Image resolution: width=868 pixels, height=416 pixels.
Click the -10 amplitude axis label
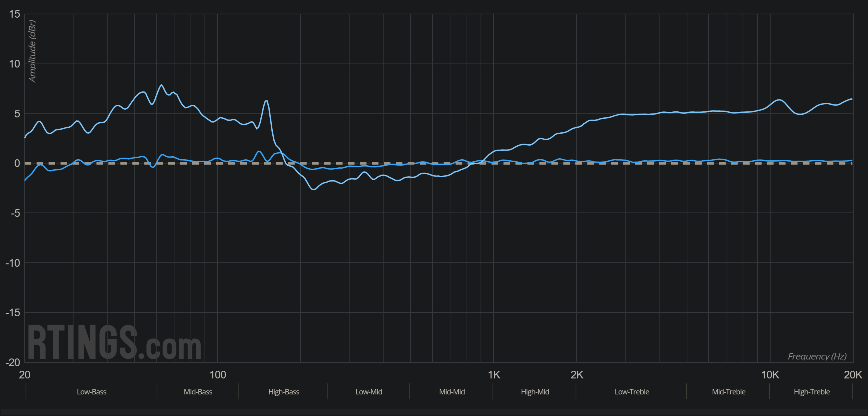13,263
